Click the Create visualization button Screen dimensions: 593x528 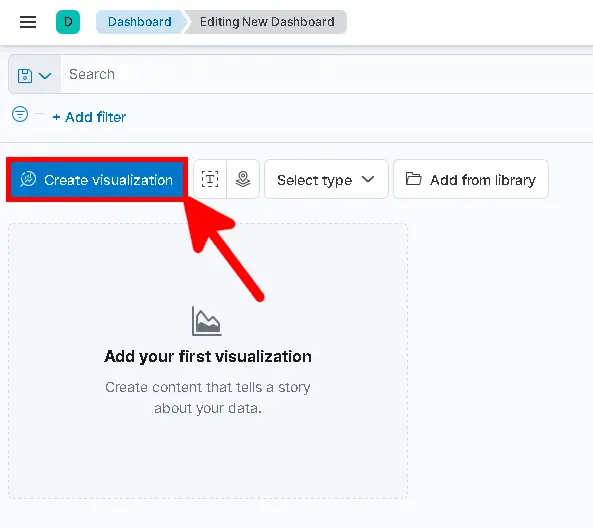point(97,180)
